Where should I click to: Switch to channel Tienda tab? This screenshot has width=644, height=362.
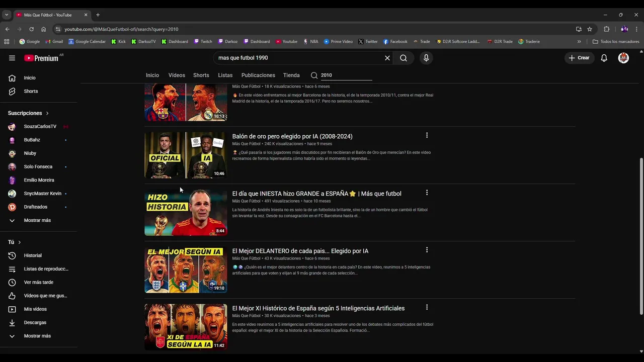[x=291, y=75]
